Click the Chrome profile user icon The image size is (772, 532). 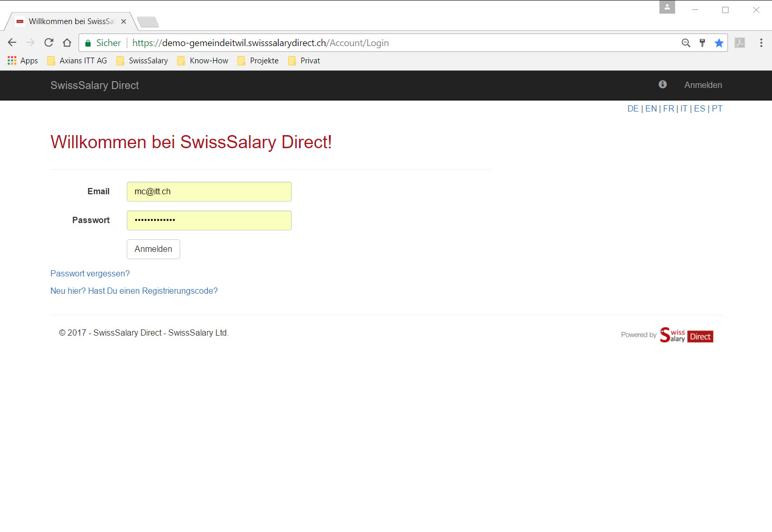(667, 7)
